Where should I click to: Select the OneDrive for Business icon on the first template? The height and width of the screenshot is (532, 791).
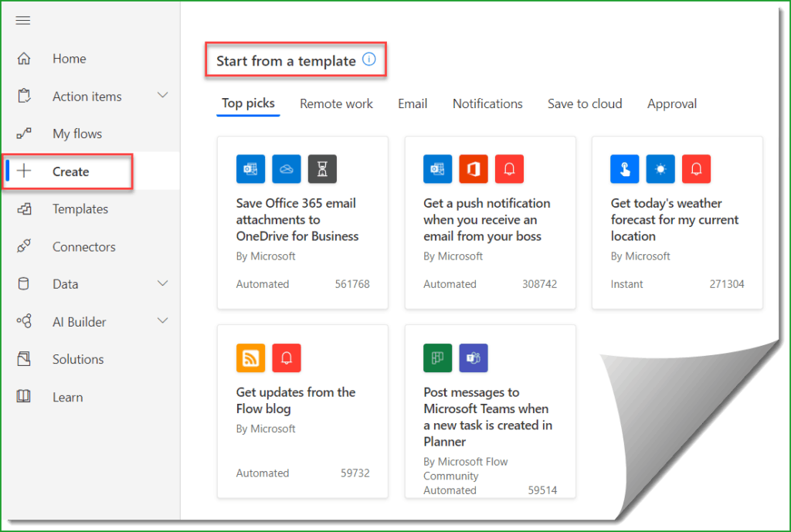point(287,168)
